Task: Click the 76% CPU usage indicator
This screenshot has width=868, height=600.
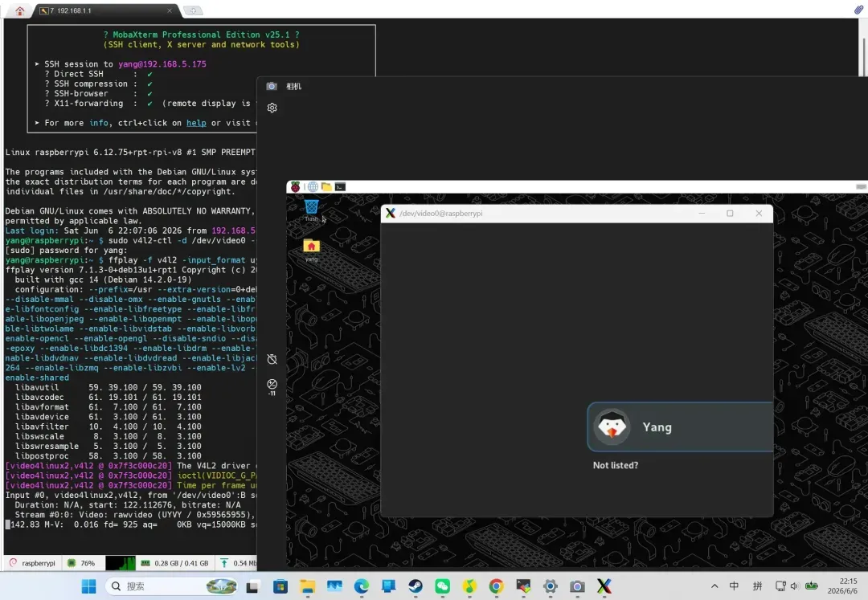Action: coord(81,563)
